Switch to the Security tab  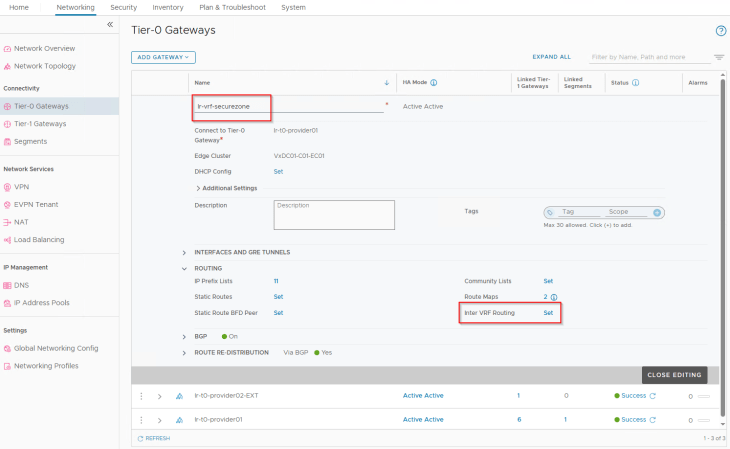click(123, 7)
